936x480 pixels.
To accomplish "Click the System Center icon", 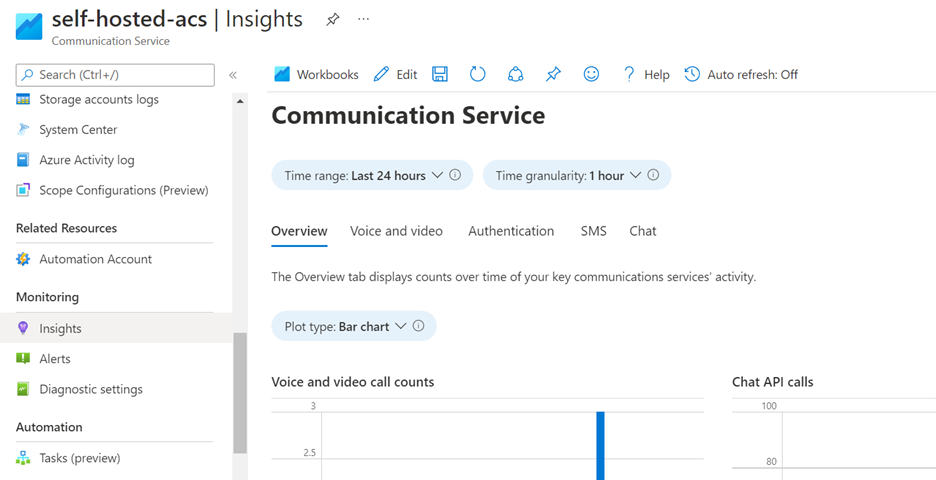I will tap(23, 129).
